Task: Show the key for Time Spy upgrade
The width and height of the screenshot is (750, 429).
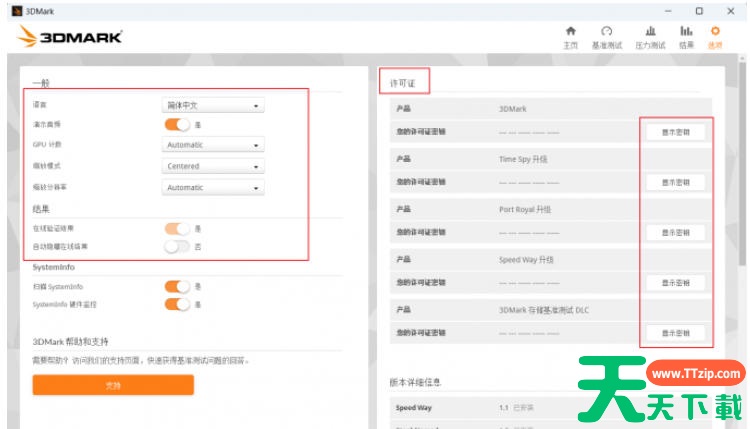Action: 675,182
